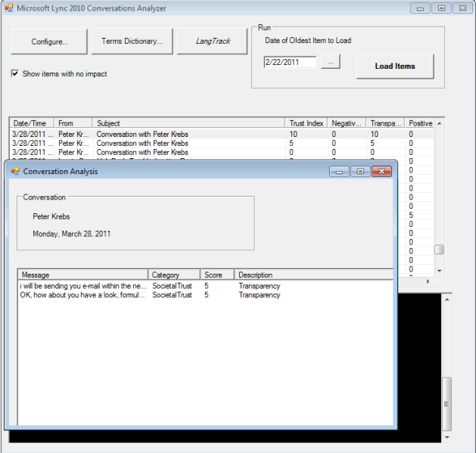Viewport: 476px width, 453px height.
Task: Sort conversations by Subject column
Action: (x=189, y=123)
